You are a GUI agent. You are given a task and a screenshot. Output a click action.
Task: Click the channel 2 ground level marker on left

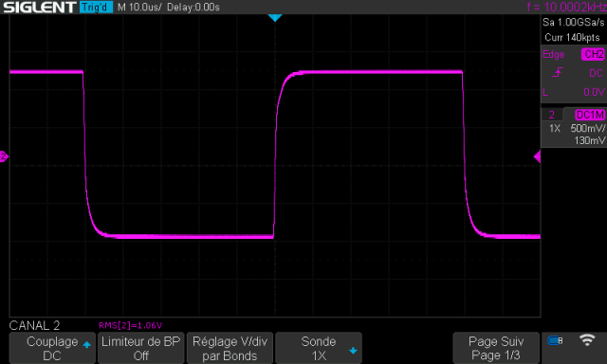(x=4, y=156)
